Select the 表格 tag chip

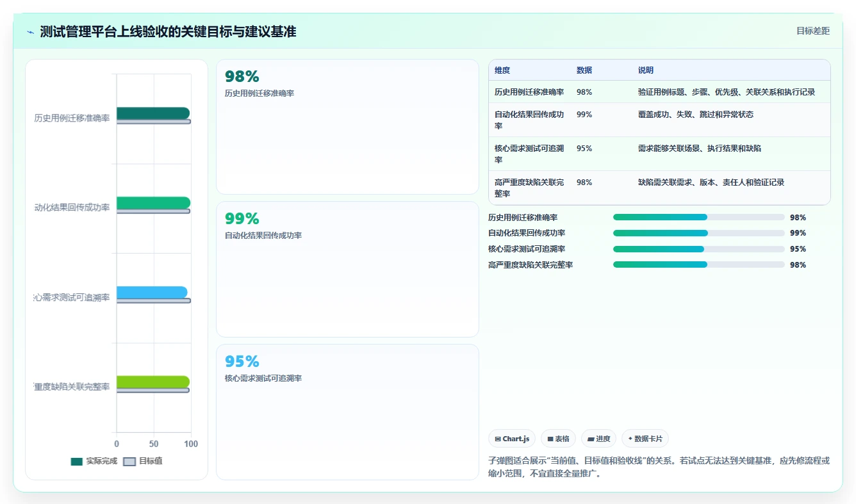click(x=558, y=439)
